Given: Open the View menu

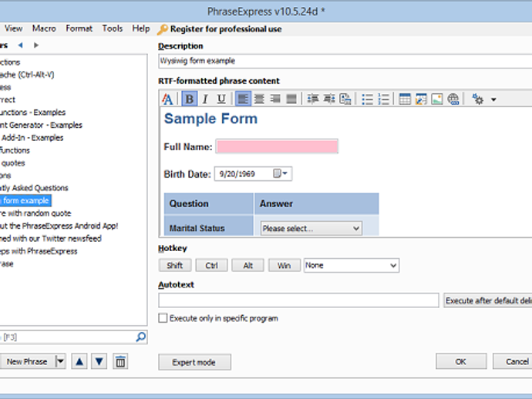Looking at the screenshot, I should 14,28.
